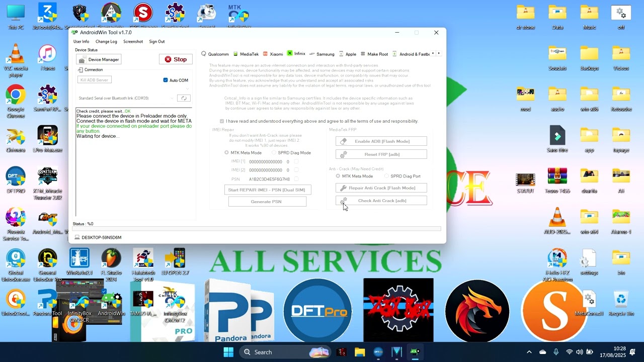This screenshot has width=644, height=362.
Task: Switch to the Qualcomm tab
Action: (x=215, y=54)
